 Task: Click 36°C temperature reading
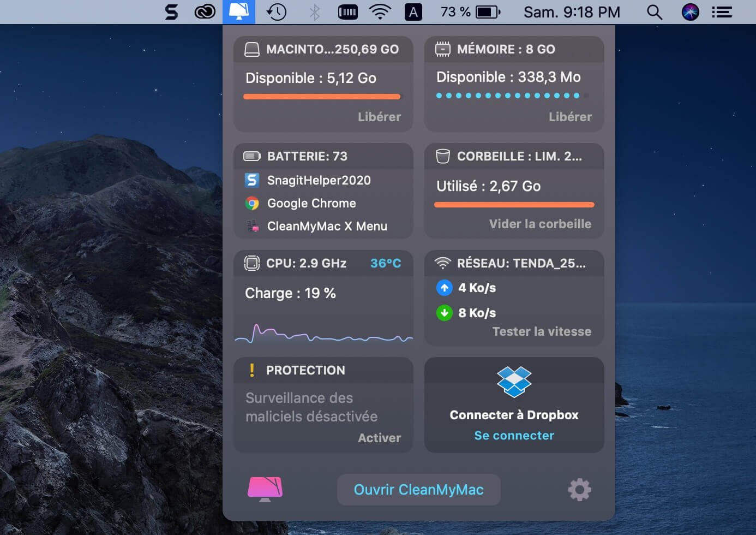pos(386,263)
